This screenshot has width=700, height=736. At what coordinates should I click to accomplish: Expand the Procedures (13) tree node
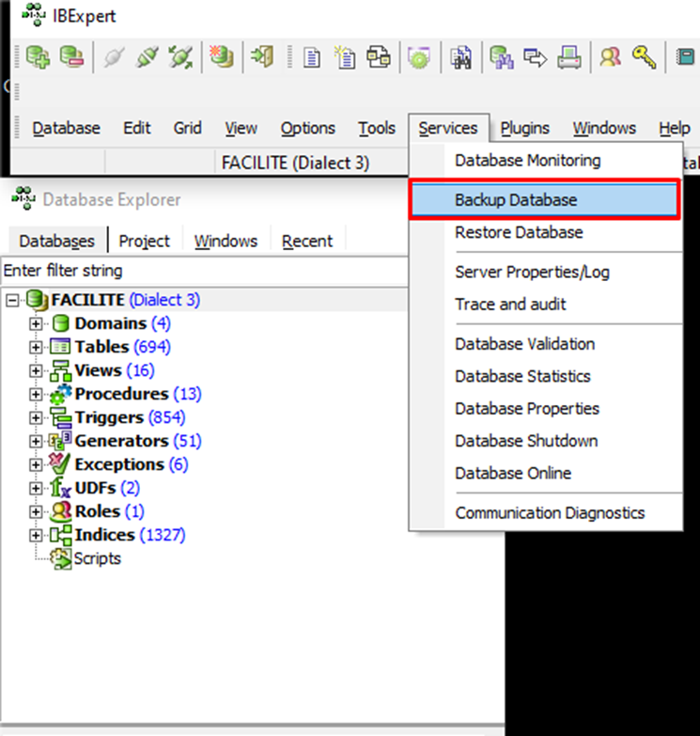click(36, 394)
